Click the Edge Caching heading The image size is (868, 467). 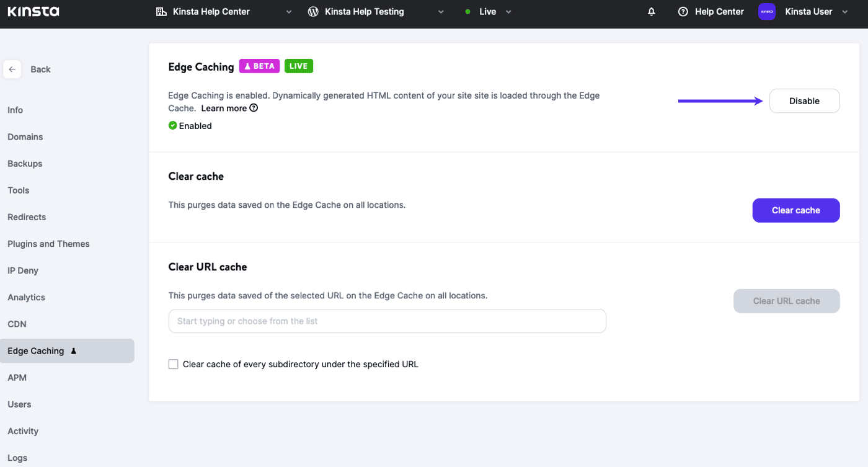coord(201,67)
